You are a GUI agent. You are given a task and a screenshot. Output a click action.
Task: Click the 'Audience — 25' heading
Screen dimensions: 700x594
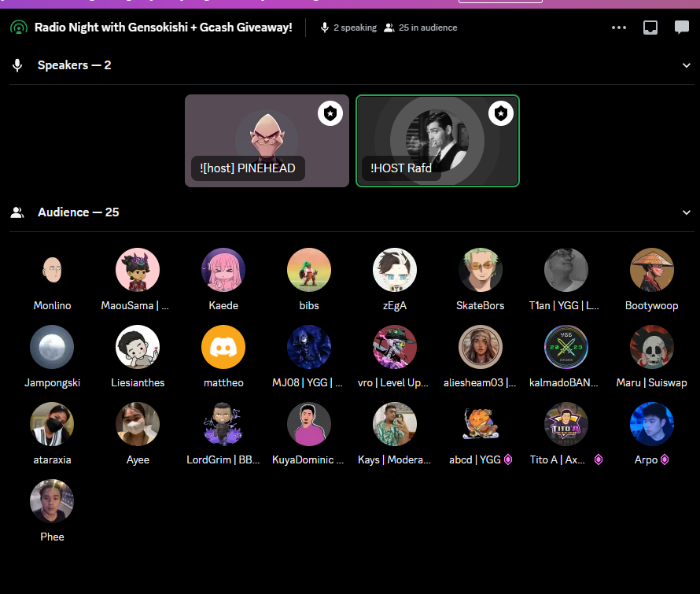[x=78, y=212]
